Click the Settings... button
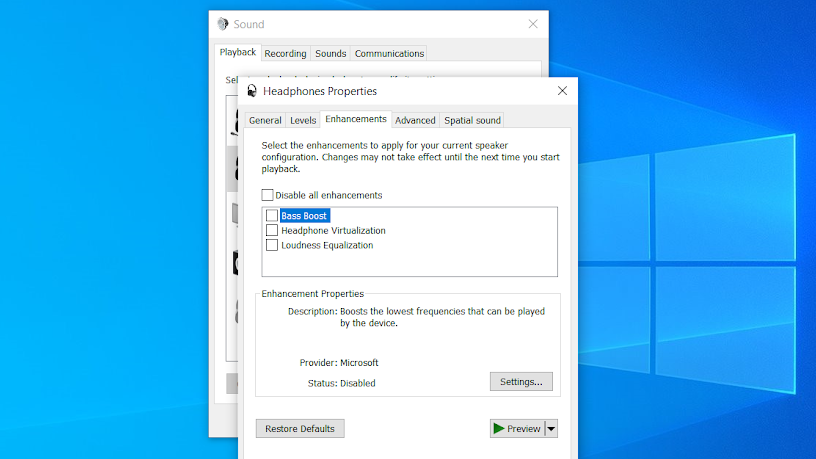Image resolution: width=816 pixels, height=459 pixels. 521,382
